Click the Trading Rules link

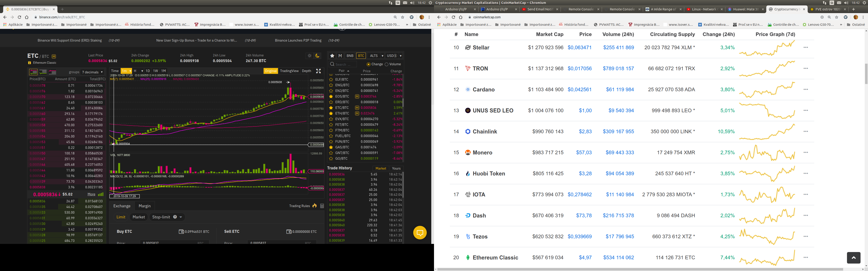299,206
